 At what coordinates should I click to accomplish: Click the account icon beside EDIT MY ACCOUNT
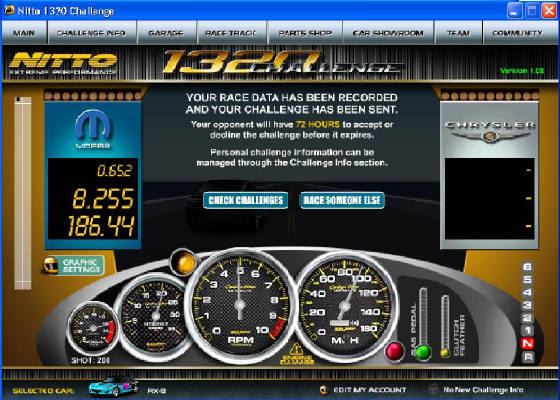324,389
